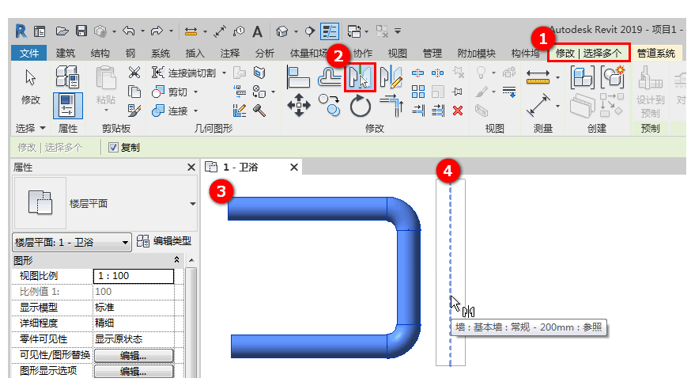Select the Move cross-arrows tool

click(x=299, y=105)
